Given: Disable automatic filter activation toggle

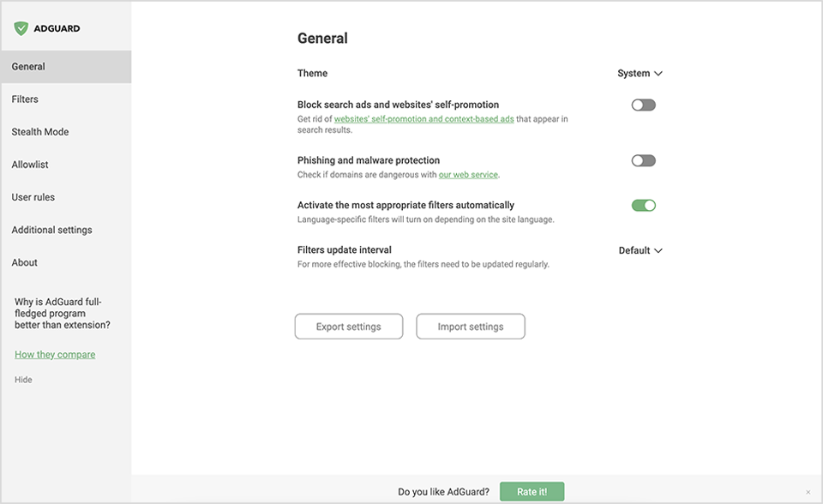Looking at the screenshot, I should pos(643,206).
